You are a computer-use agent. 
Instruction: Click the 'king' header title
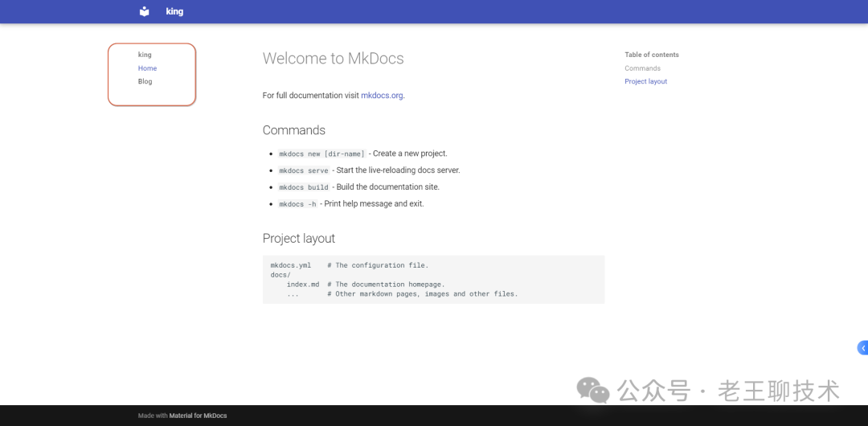click(174, 11)
